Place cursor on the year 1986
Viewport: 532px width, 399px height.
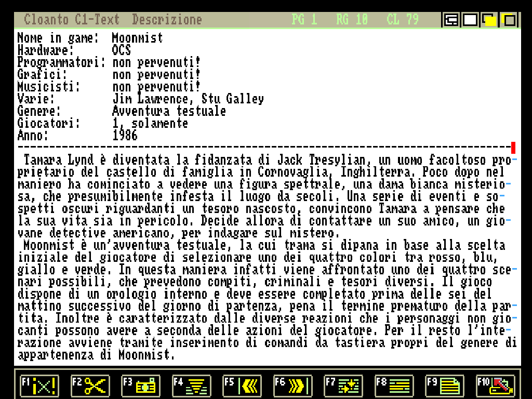(x=125, y=136)
